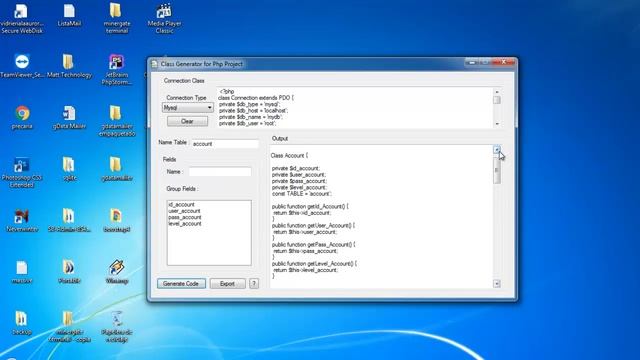Select the Matt Technology folder
640x360 pixels.
[x=69, y=66]
